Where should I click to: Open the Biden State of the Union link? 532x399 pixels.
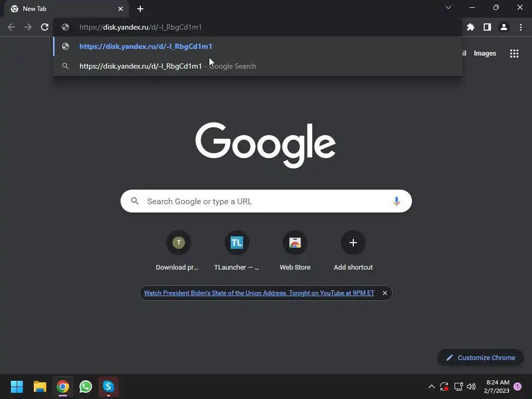click(x=259, y=293)
